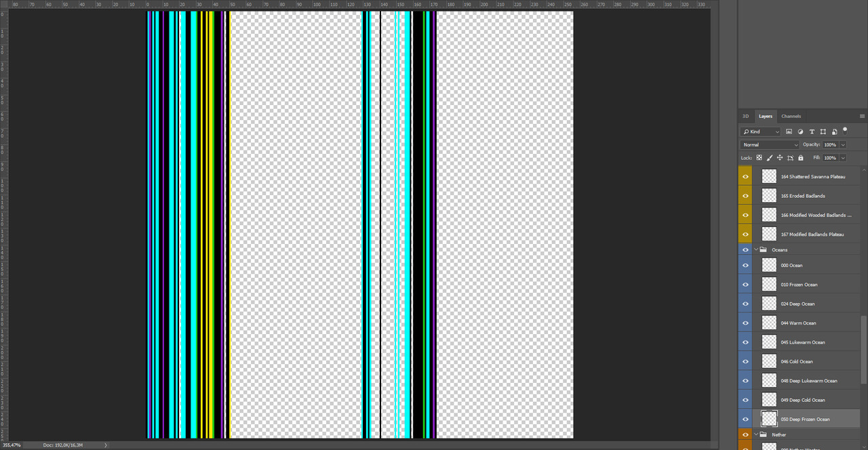Hide the 165 Eroded Badlands layer
This screenshot has height=450, width=868.
[745, 196]
